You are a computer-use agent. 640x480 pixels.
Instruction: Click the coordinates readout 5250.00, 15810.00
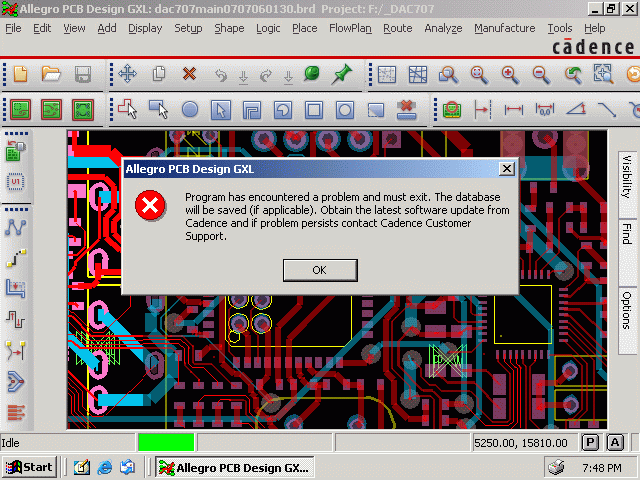pyautogui.click(x=521, y=443)
